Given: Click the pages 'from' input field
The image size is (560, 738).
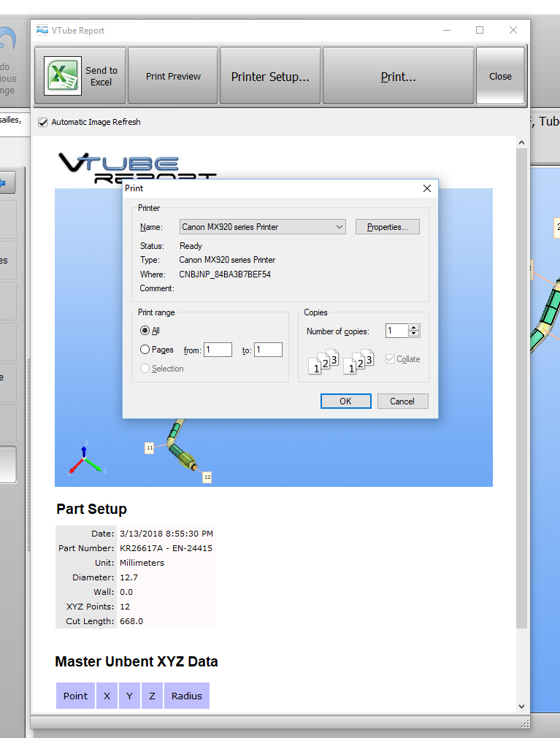Looking at the screenshot, I should 218,350.
